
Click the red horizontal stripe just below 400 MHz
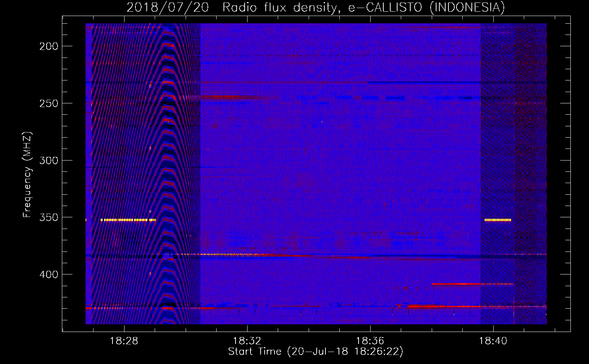pyautogui.click(x=473, y=284)
